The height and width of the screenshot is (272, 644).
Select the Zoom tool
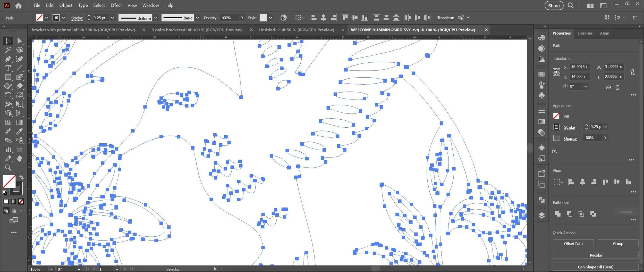(8, 168)
